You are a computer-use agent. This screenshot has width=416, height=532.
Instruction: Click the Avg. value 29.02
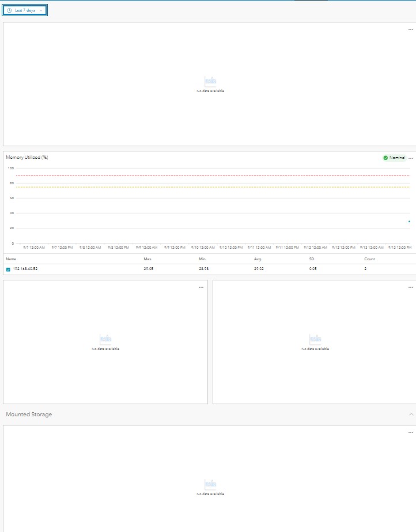(259, 269)
